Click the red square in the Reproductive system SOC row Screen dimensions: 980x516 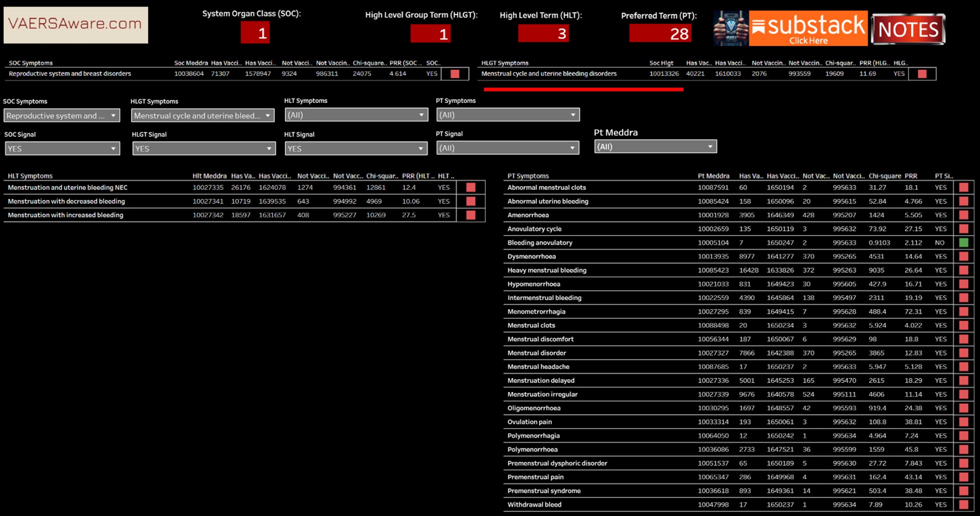pos(455,74)
